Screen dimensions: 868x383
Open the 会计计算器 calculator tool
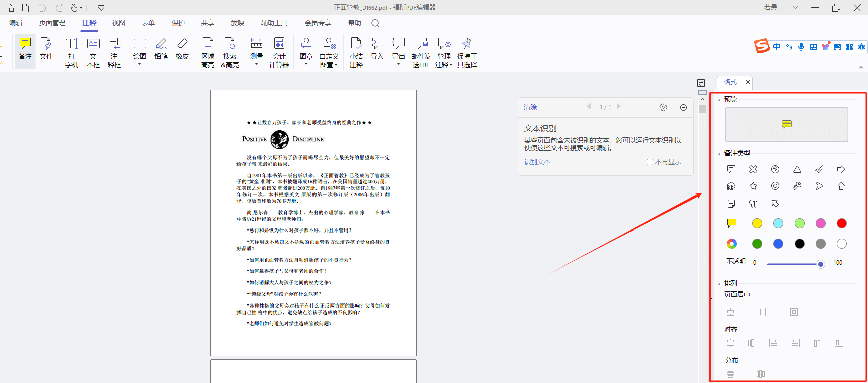[x=279, y=52]
